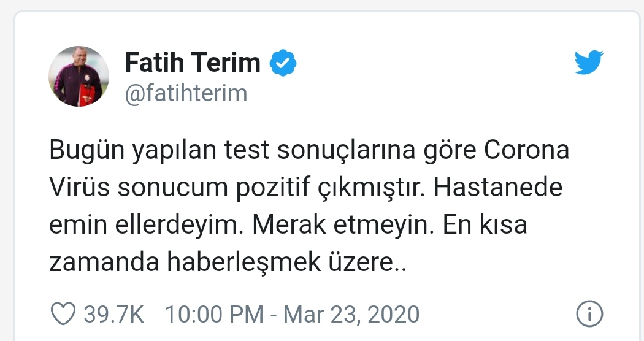Screen dimensions: 644x341
Task: Visit the @fatihterim handle
Action: [x=186, y=94]
